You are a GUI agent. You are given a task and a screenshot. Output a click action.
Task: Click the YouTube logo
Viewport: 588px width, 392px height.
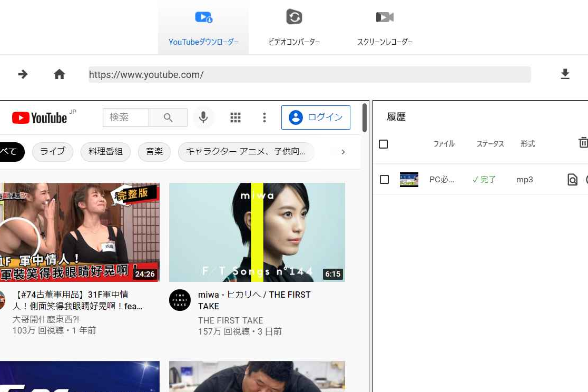[40, 118]
